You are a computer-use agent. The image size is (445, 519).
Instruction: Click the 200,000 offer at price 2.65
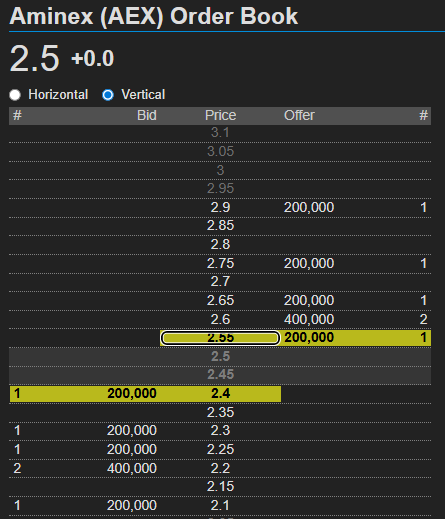point(309,301)
